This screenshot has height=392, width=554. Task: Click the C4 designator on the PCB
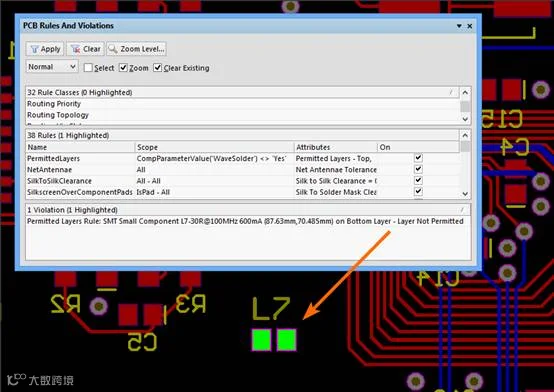tap(515, 147)
